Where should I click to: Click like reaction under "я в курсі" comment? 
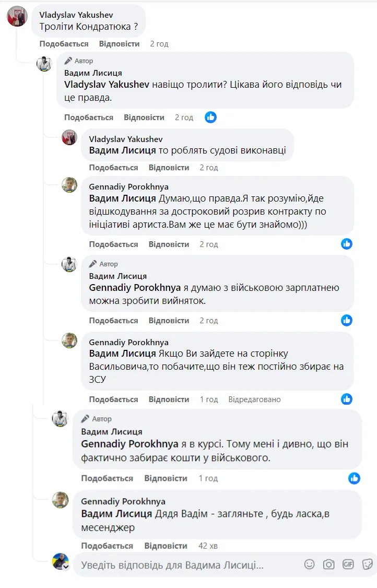click(x=355, y=478)
